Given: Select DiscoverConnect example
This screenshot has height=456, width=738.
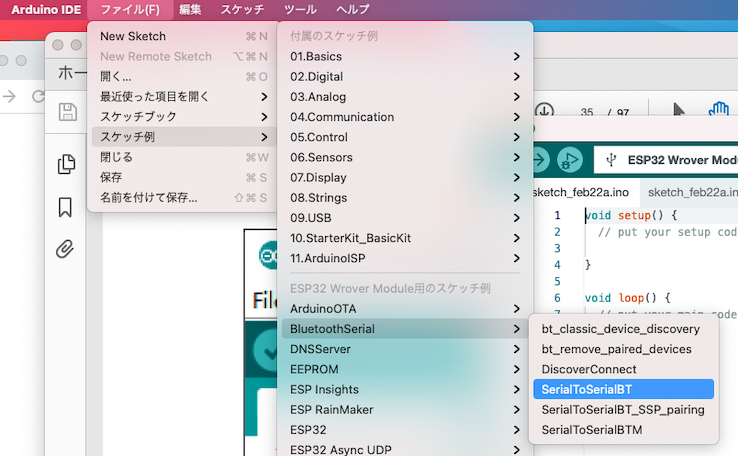Looking at the screenshot, I should coord(624,369).
